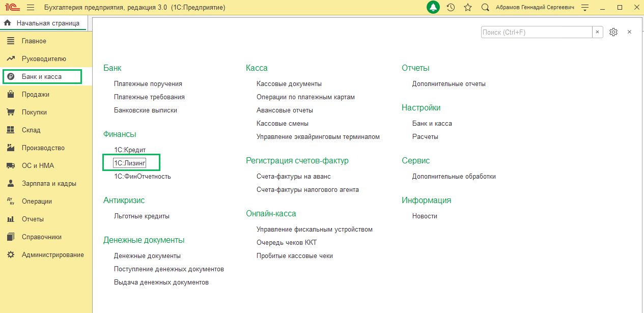Open Расчеты settings link
This screenshot has height=313, width=644.
tap(425, 137)
